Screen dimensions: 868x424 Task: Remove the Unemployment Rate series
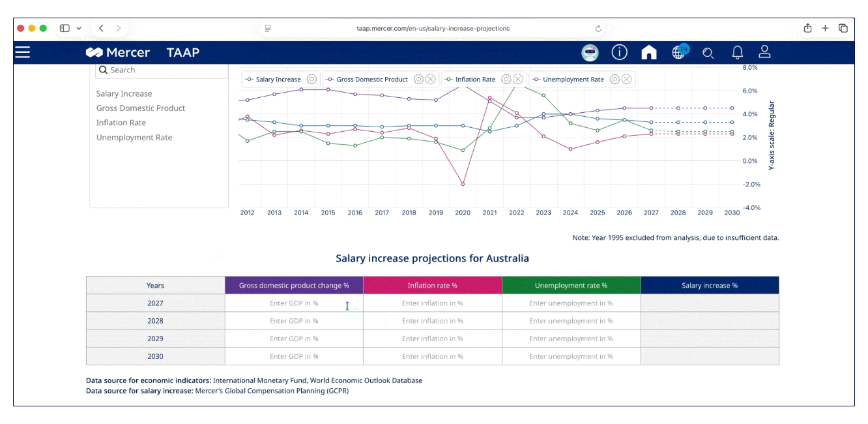pyautogui.click(x=626, y=79)
